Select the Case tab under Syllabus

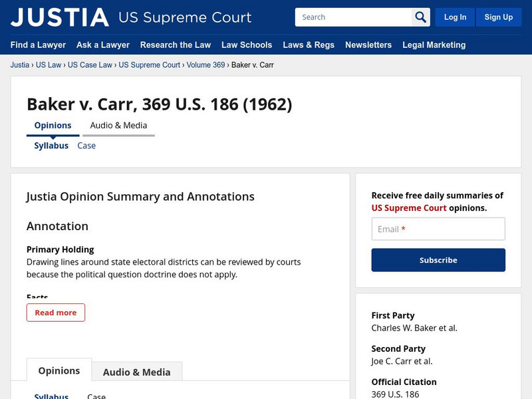coord(86,146)
